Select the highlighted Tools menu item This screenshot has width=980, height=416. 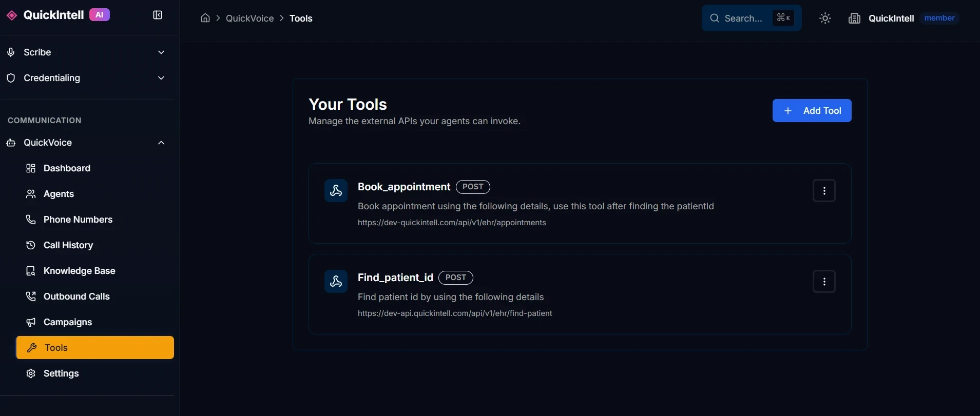(95, 348)
